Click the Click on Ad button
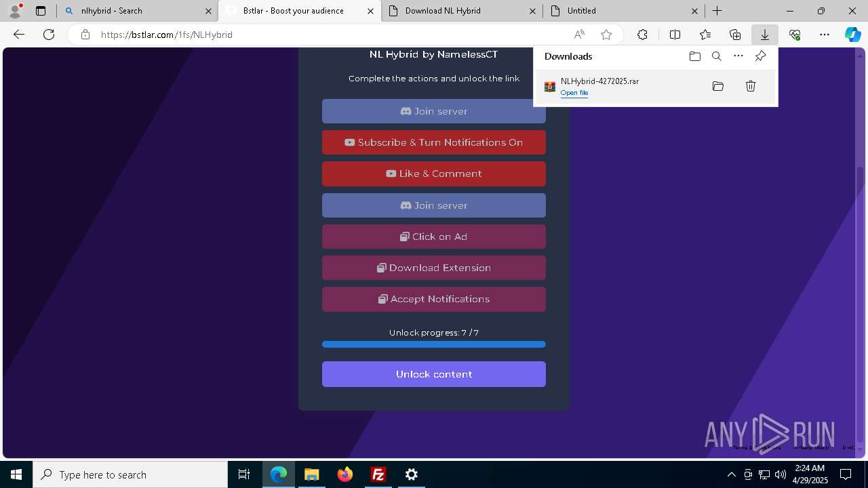The image size is (868, 488). [434, 237]
